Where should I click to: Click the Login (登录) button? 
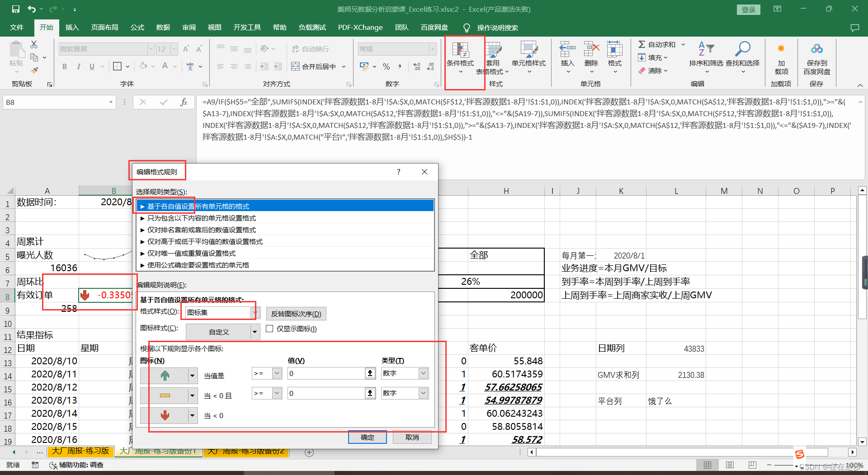(749, 9)
